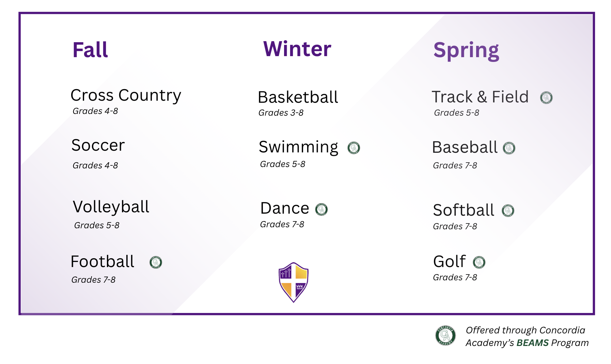611x364 pixels.
Task: Click the Soccer sport title
Action: tap(98, 145)
